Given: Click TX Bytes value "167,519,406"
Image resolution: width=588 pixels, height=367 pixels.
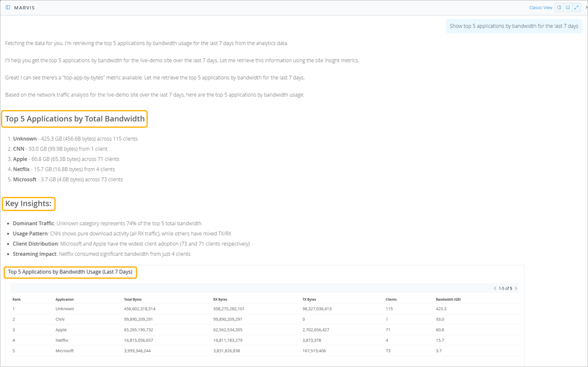Looking at the screenshot, I should click(314, 351).
